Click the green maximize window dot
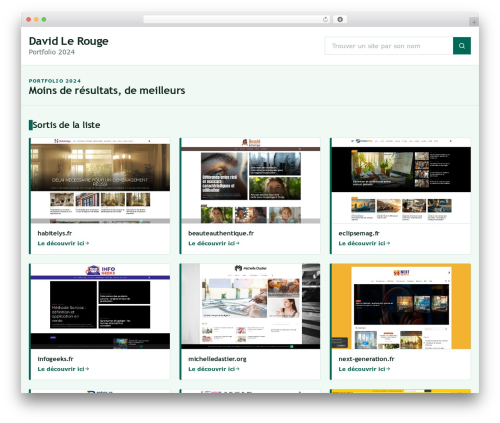 (44, 19)
